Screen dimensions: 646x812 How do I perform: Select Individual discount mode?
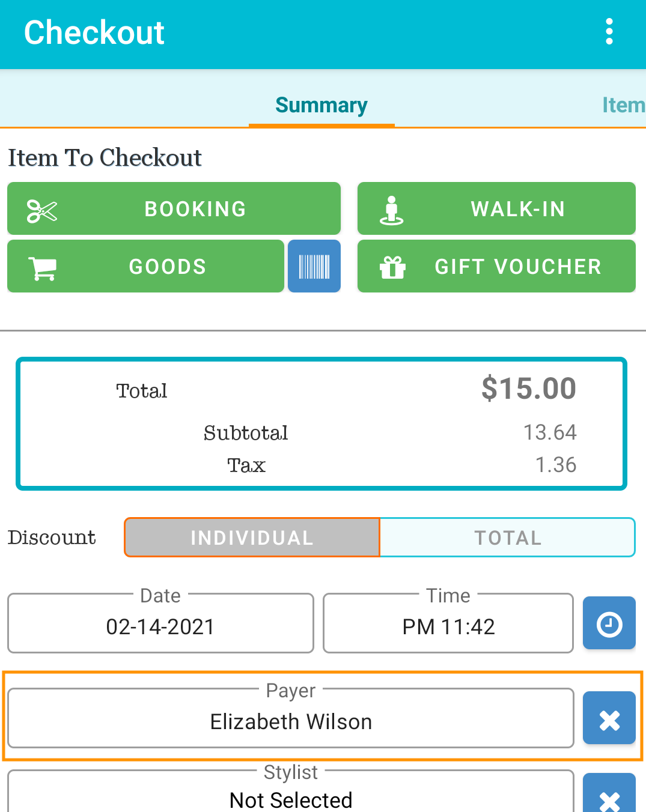(x=252, y=537)
